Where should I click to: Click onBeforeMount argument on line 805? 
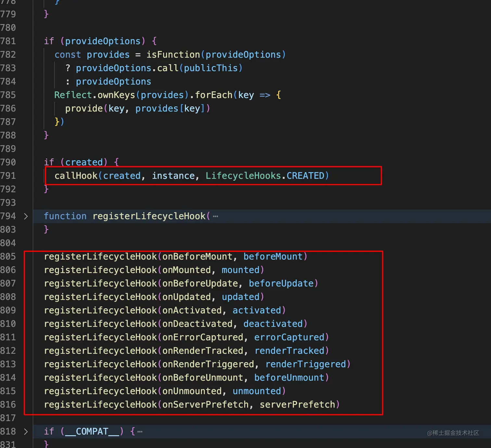197,256
